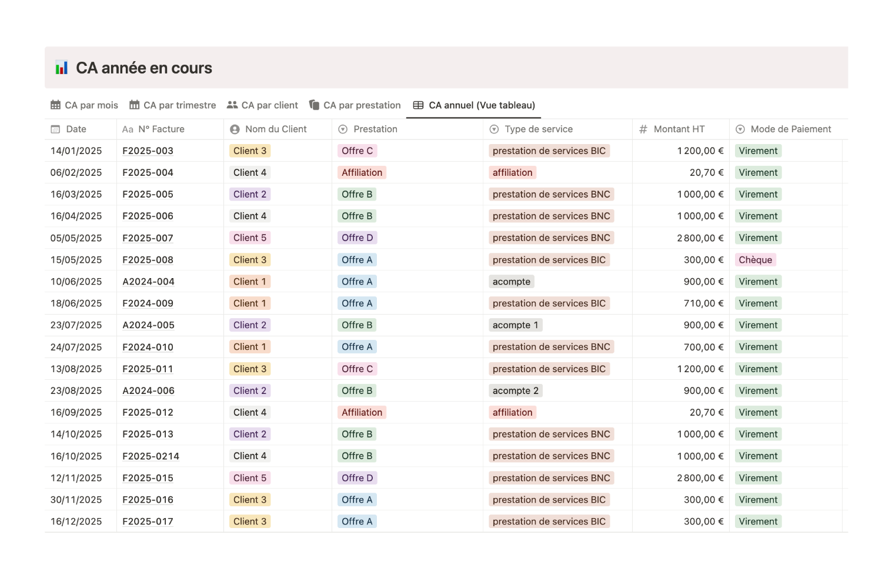Click the hash icon next to Montant HT
Screen dimensions: 882x588
pos(643,129)
